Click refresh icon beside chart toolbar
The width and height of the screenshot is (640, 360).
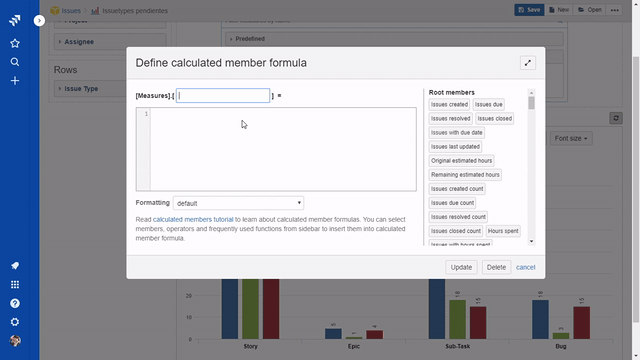coord(616,118)
